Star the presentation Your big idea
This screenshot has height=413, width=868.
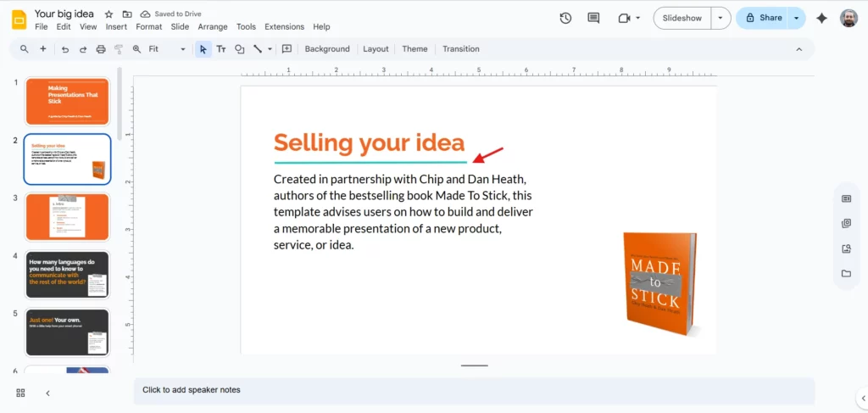(x=109, y=14)
